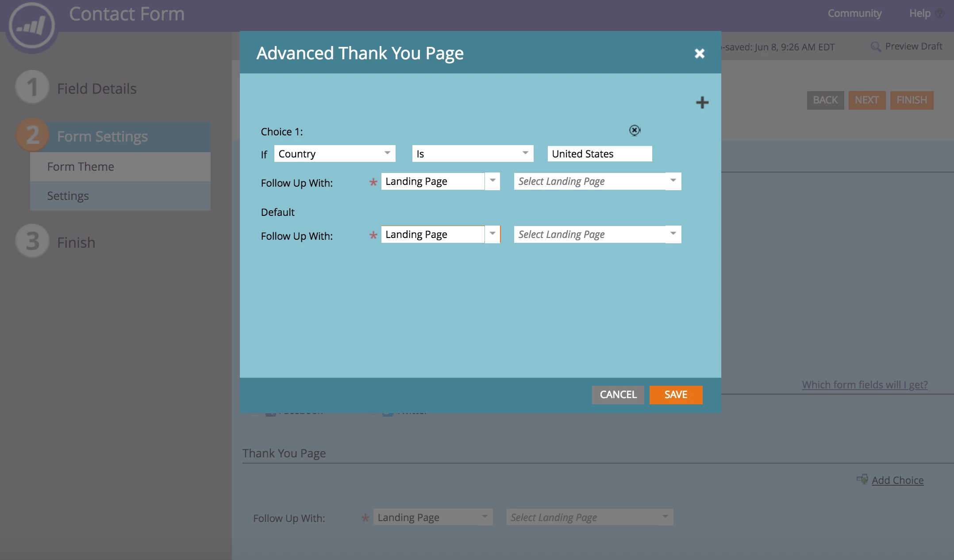954x560 pixels.
Task: Click the Add Choice icon
Action: (862, 479)
